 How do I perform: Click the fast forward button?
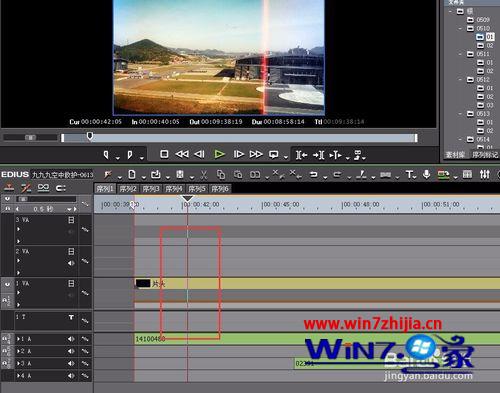click(256, 154)
